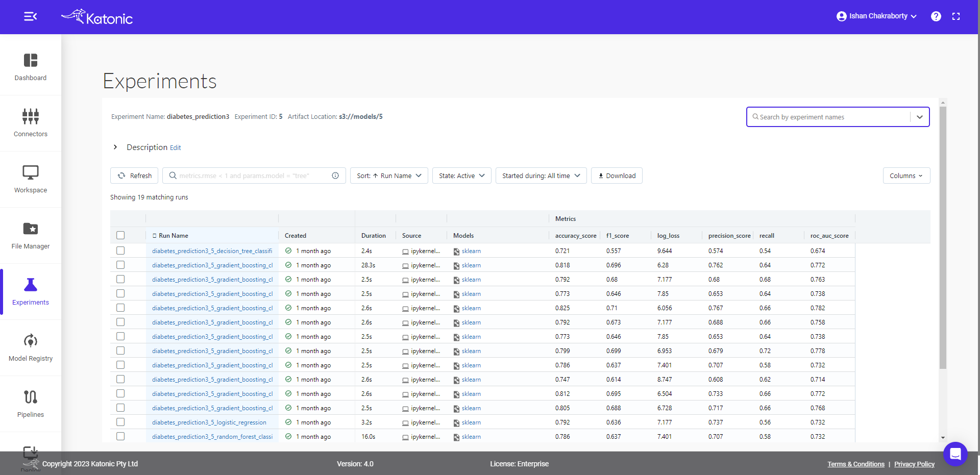The width and height of the screenshot is (980, 475).
Task: Click the success status icon of the random forest run
Action: 288,436
